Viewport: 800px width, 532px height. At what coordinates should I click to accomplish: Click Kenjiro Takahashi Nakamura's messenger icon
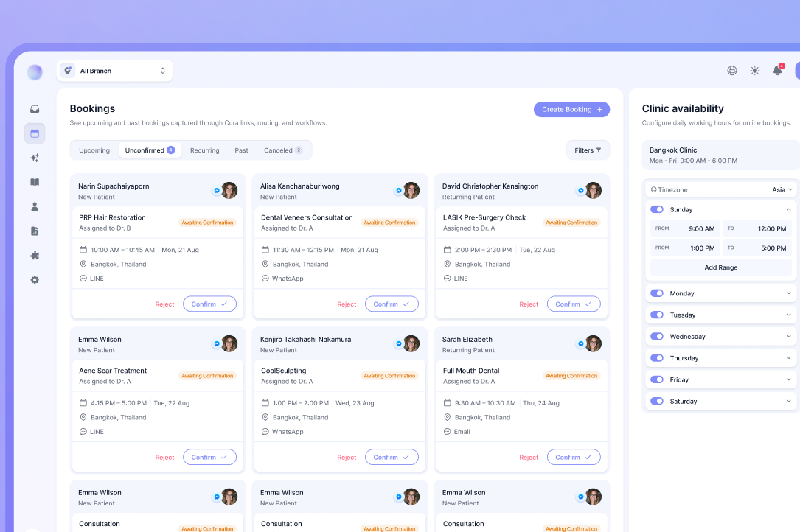(399, 344)
